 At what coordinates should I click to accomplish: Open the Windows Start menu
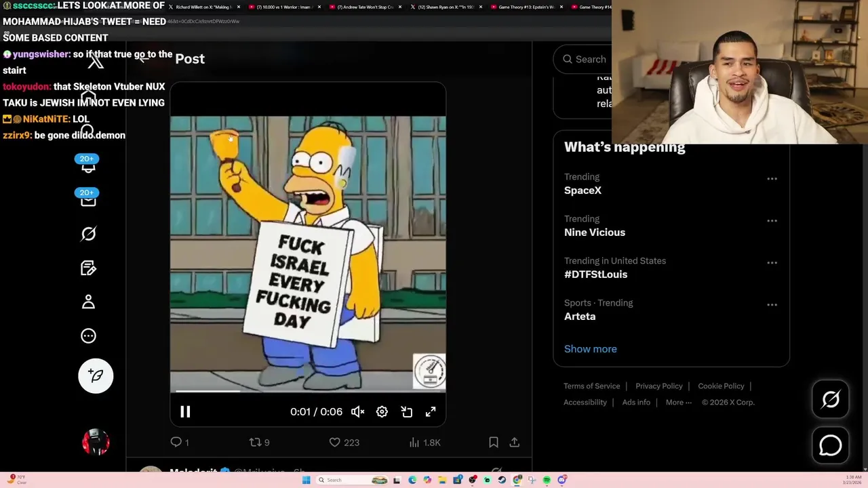click(x=307, y=480)
